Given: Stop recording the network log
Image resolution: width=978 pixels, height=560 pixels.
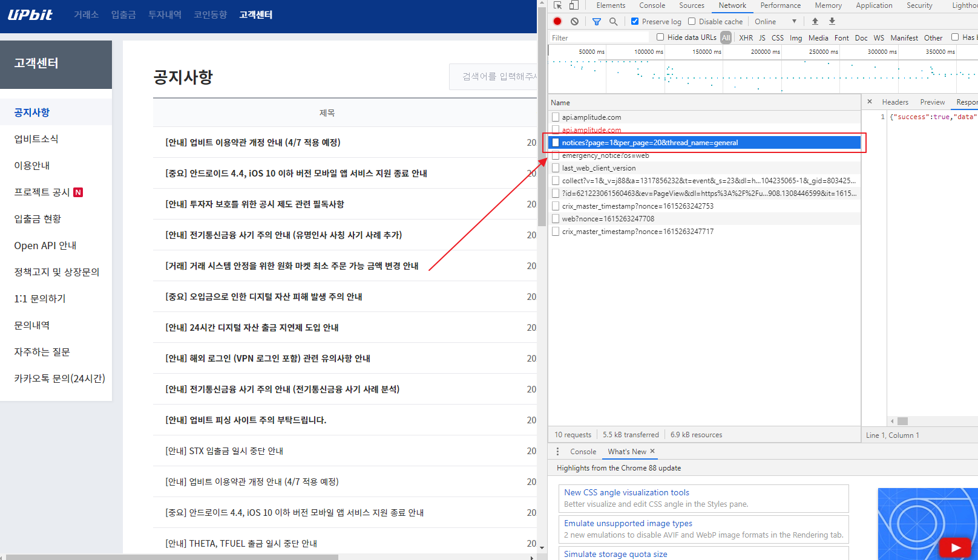Looking at the screenshot, I should coord(557,21).
